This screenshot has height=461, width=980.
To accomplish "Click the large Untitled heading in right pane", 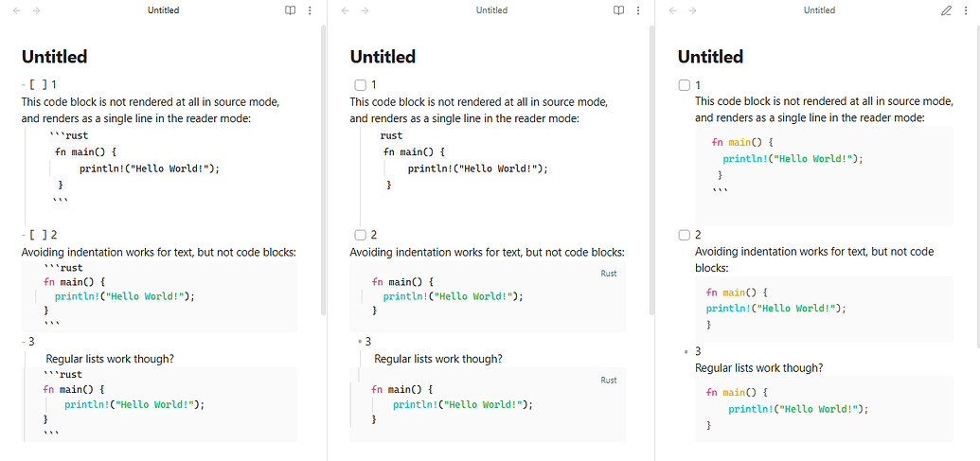I will (x=711, y=57).
